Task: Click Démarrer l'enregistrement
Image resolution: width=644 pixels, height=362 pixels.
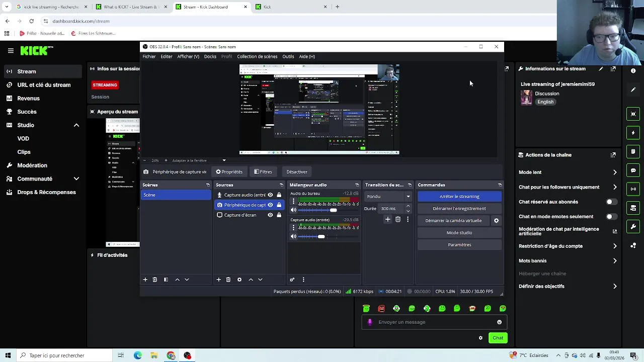Action: (x=459, y=209)
